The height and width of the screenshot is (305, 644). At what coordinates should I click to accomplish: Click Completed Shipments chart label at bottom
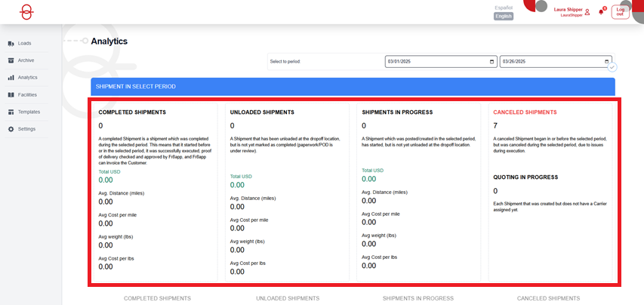click(157, 298)
